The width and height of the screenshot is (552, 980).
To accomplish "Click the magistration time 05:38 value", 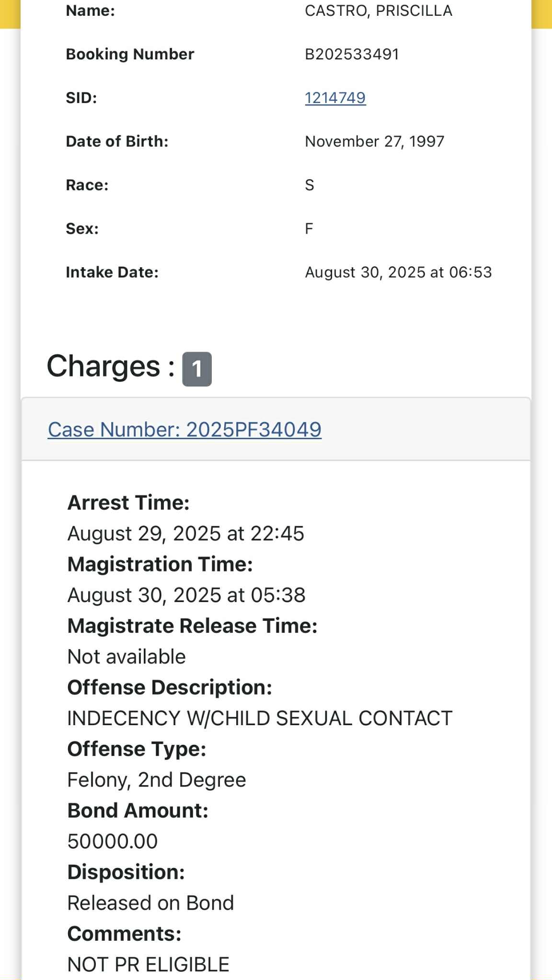I will [186, 595].
